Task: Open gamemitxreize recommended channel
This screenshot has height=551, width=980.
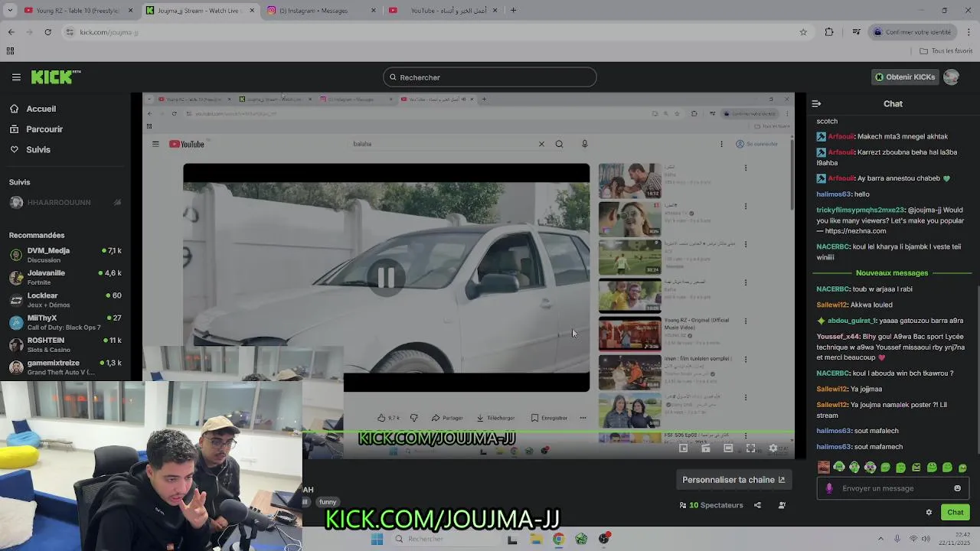Action: tap(64, 367)
